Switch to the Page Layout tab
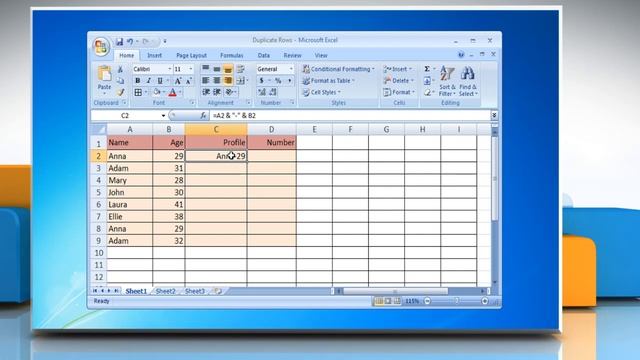Screen dimensions: 640x360 [x=191, y=56]
